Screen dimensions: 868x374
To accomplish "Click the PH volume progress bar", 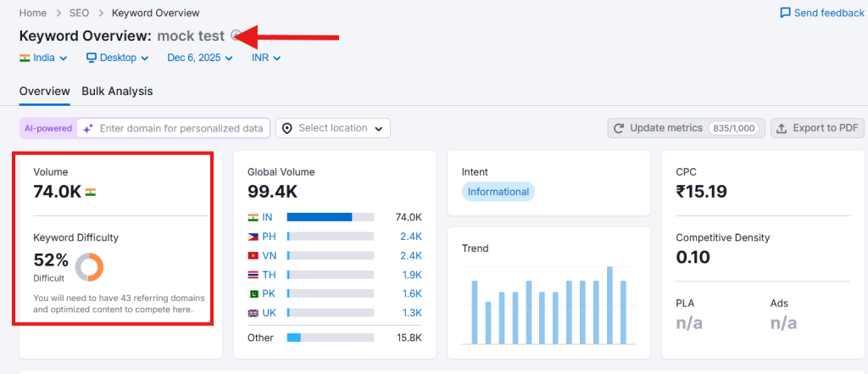I will click(x=331, y=237).
